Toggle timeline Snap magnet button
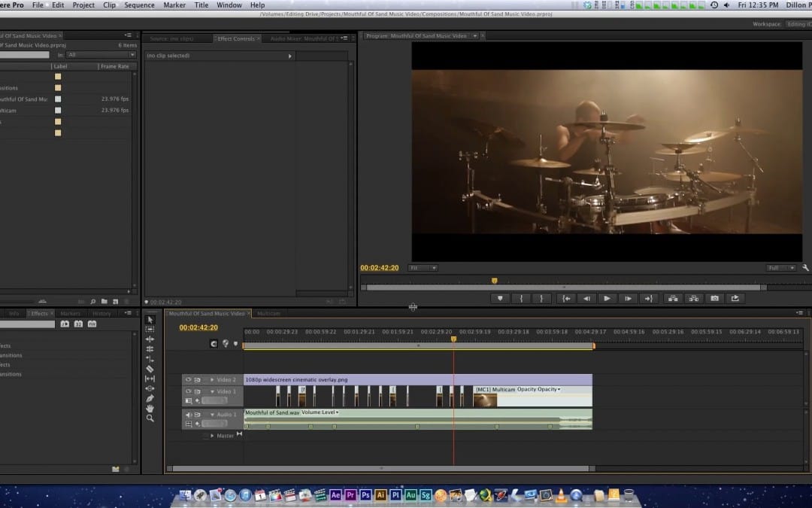The height and width of the screenshot is (508, 812). 214,344
